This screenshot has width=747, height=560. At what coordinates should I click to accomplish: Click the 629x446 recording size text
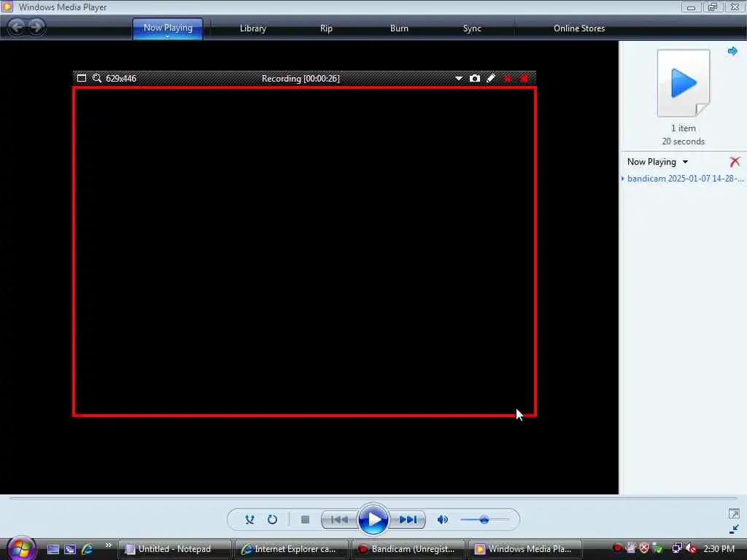[121, 79]
